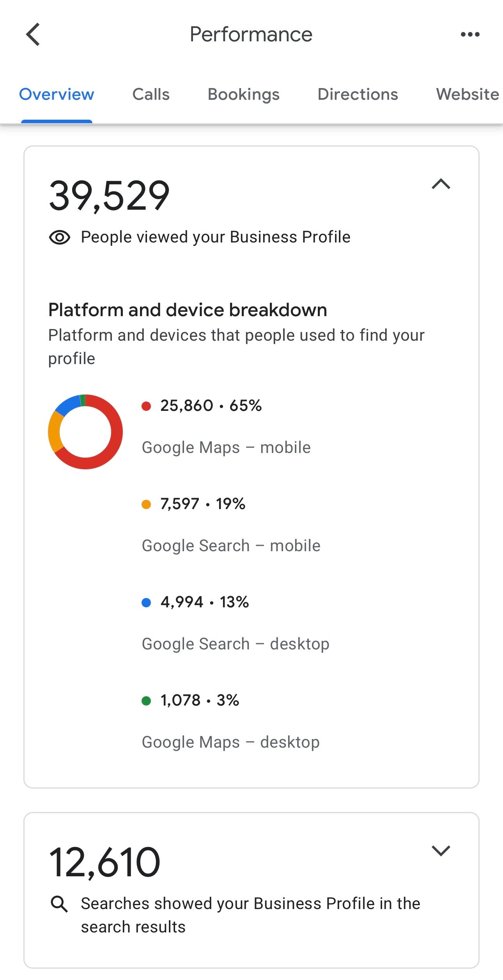This screenshot has height=980, width=503.
Task: Select the Google Search – desktop label
Action: click(x=236, y=644)
